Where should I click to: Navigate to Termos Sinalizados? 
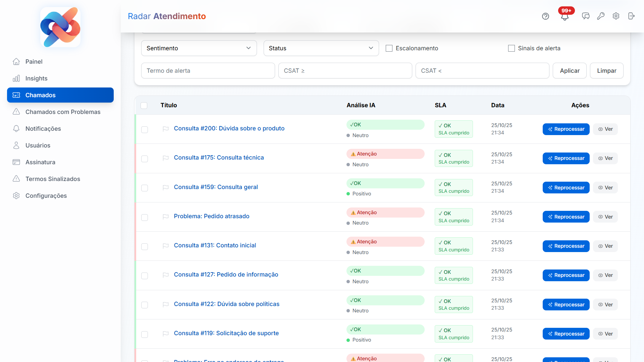53,179
